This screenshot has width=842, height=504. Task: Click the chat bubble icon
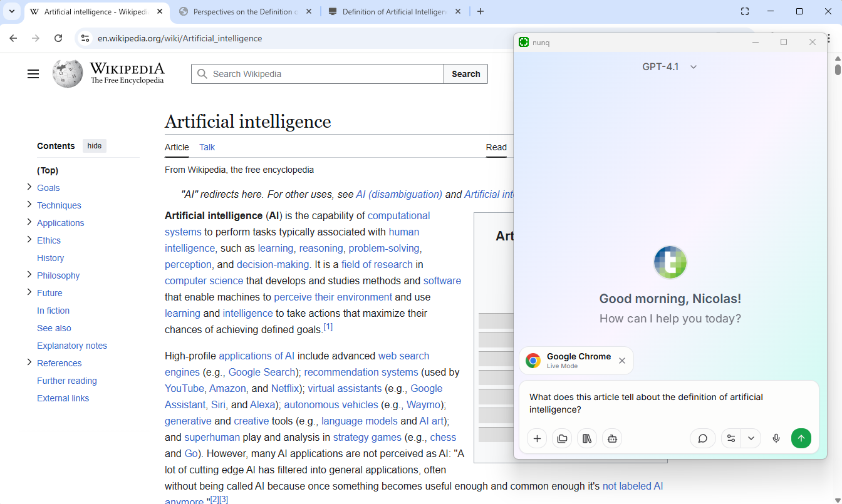702,438
